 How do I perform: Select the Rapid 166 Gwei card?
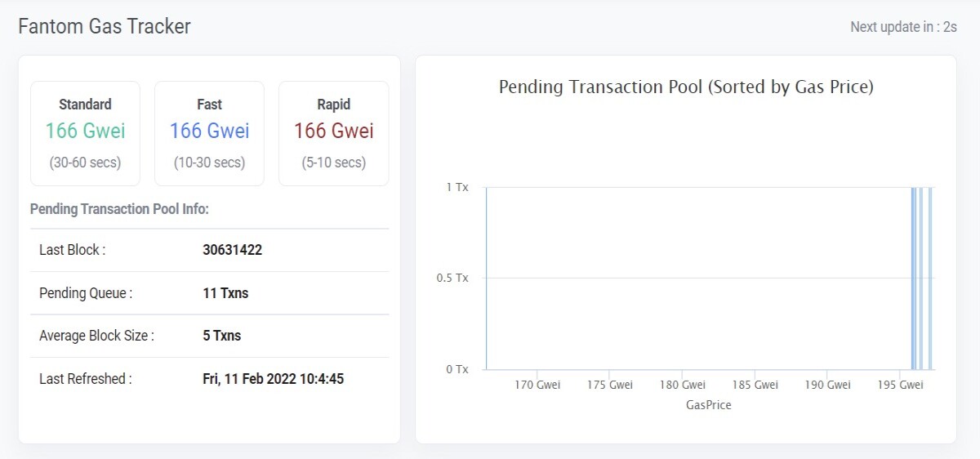tap(333, 133)
